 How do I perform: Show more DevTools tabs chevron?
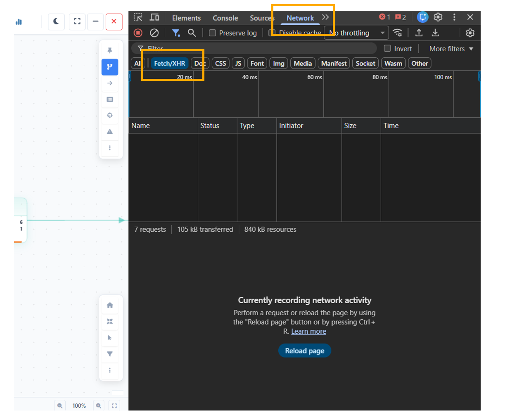click(325, 17)
